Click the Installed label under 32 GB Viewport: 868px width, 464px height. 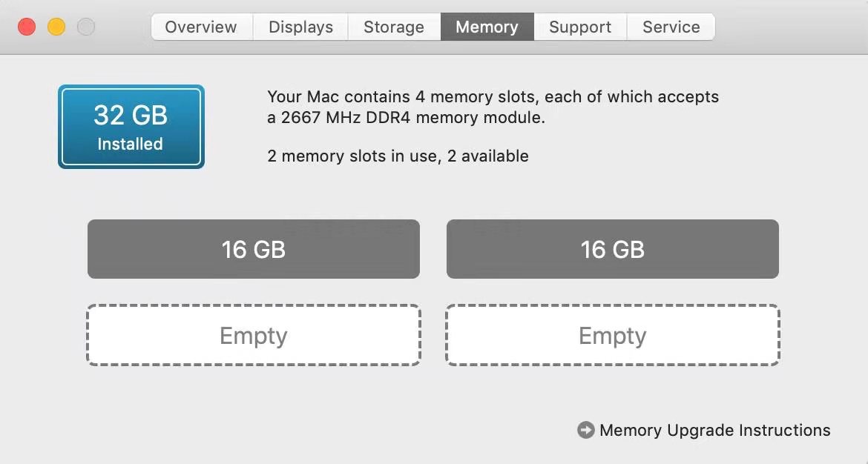coord(131,144)
